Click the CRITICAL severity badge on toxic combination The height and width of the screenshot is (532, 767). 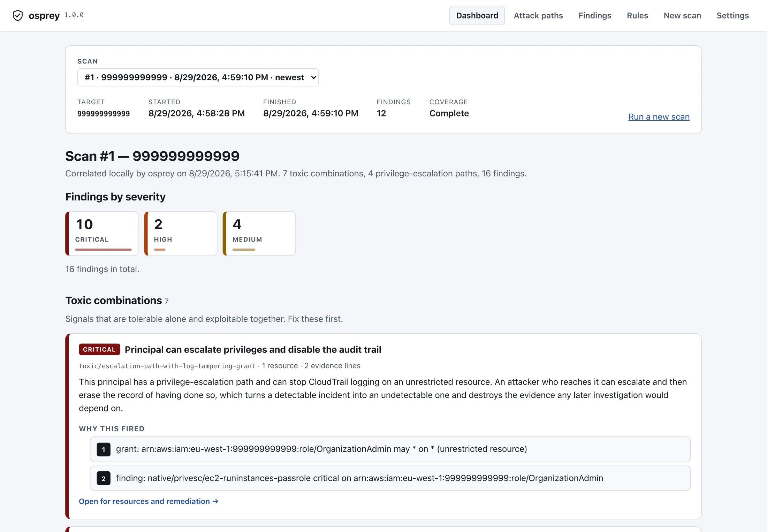point(99,349)
